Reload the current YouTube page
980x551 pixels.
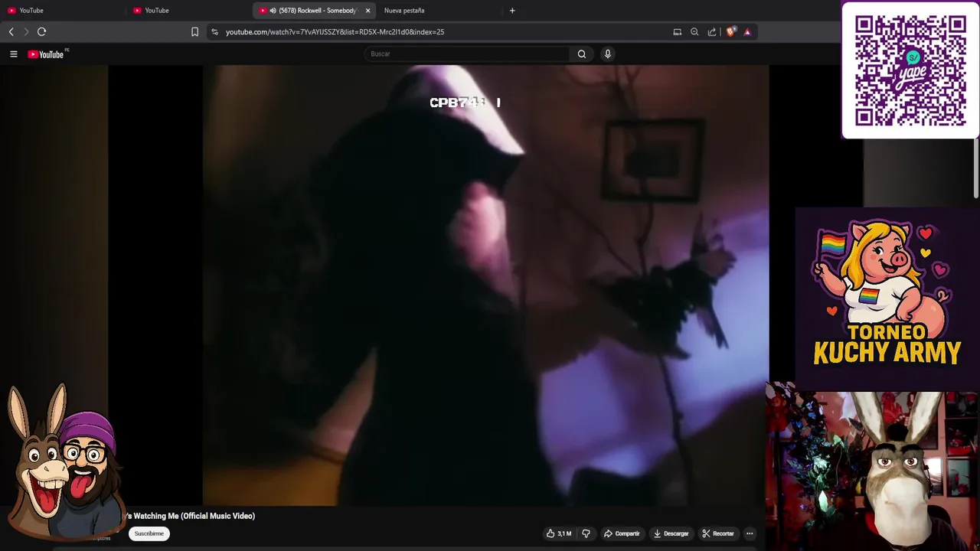[x=41, y=31]
